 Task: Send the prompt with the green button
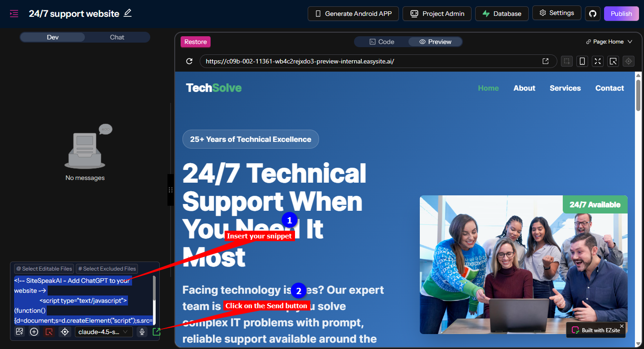click(x=157, y=332)
